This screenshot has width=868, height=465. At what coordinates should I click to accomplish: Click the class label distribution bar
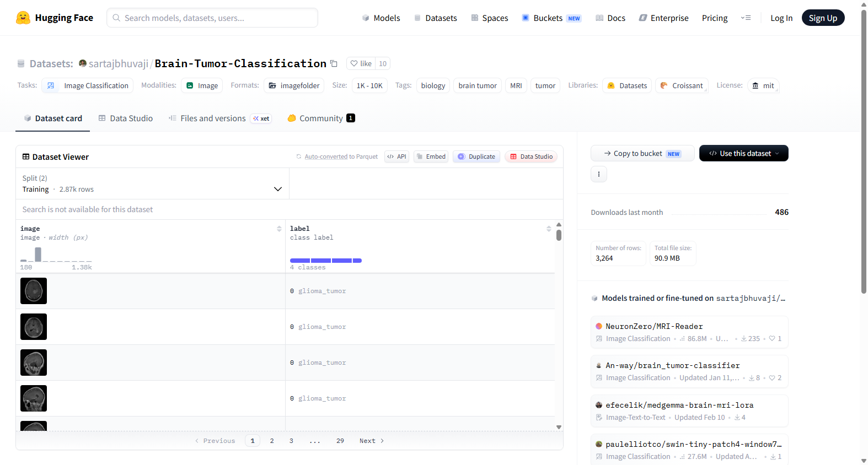[326, 261]
